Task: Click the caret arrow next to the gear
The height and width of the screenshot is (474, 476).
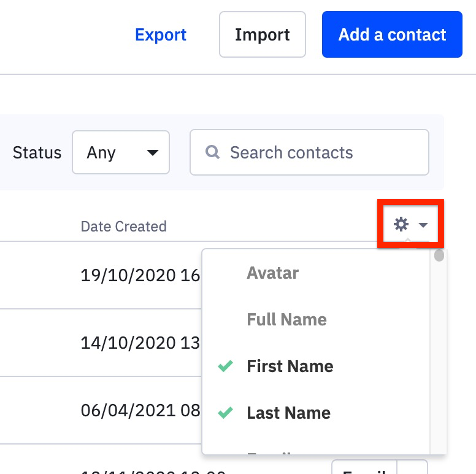Action: pos(423,225)
